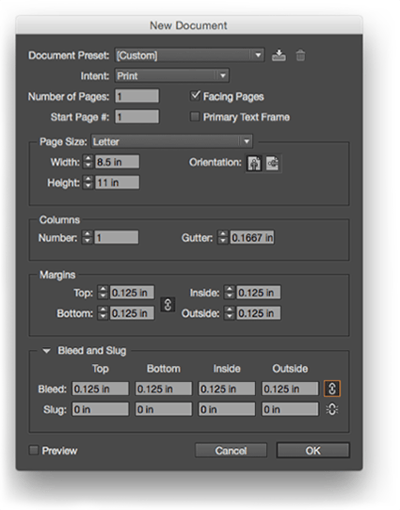400x510 pixels.
Task: Toggle the Slug link chain icon
Action: 332,409
